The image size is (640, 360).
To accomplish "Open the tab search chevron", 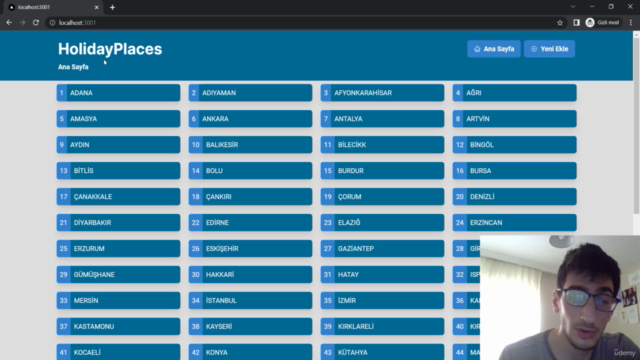I will (573, 7).
